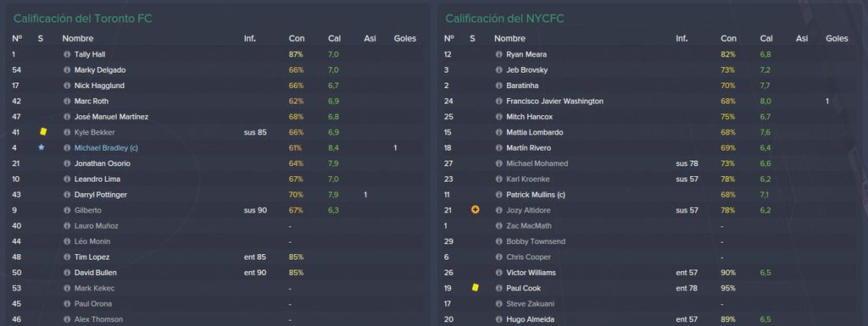
Task: Sort NYCFC players by Nombre header
Action: 509,39
